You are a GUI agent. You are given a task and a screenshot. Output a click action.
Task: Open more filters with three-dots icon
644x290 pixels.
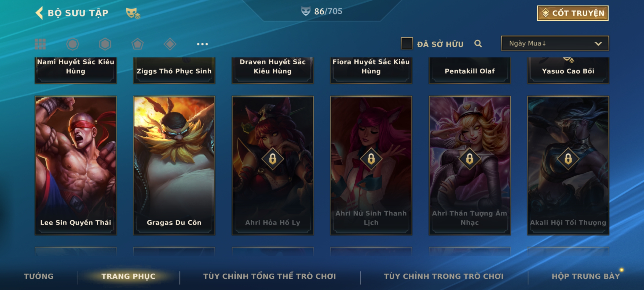click(202, 44)
